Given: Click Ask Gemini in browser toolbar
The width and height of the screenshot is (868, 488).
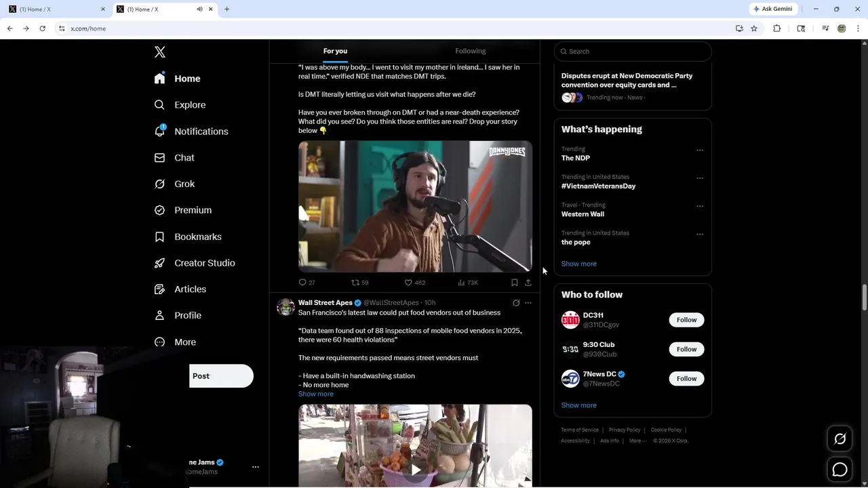Looking at the screenshot, I should [x=772, y=9].
